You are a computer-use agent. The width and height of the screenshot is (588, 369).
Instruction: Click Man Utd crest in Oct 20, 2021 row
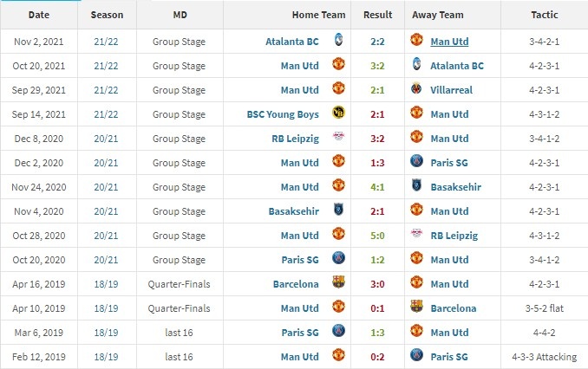click(x=338, y=64)
